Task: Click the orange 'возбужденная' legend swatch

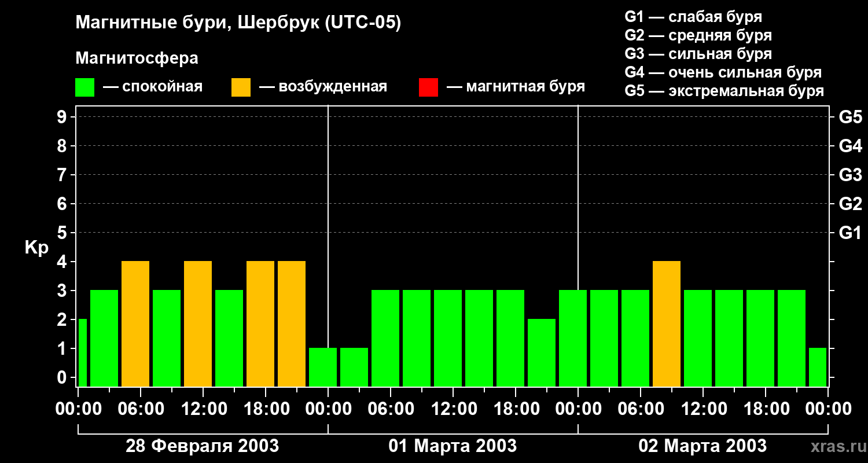Action: pyautogui.click(x=241, y=87)
